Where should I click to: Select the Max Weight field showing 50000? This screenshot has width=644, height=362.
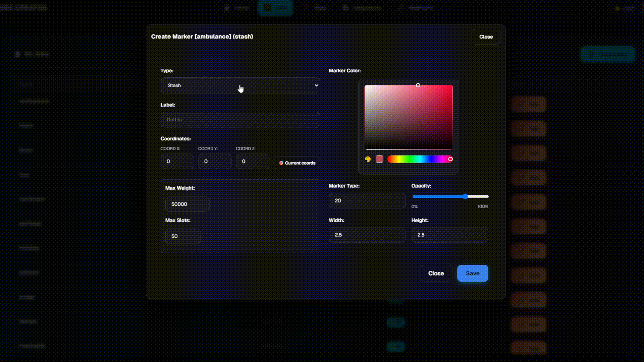(x=187, y=204)
